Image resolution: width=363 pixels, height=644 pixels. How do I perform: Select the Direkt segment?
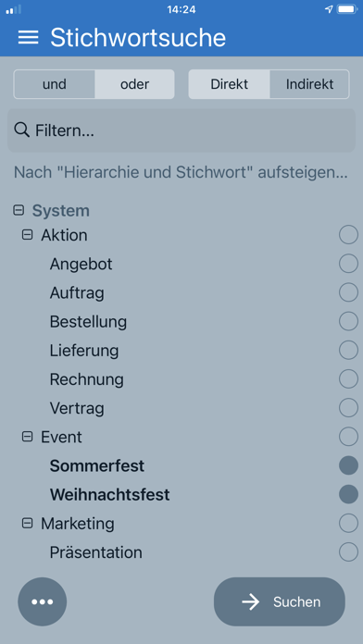click(229, 84)
